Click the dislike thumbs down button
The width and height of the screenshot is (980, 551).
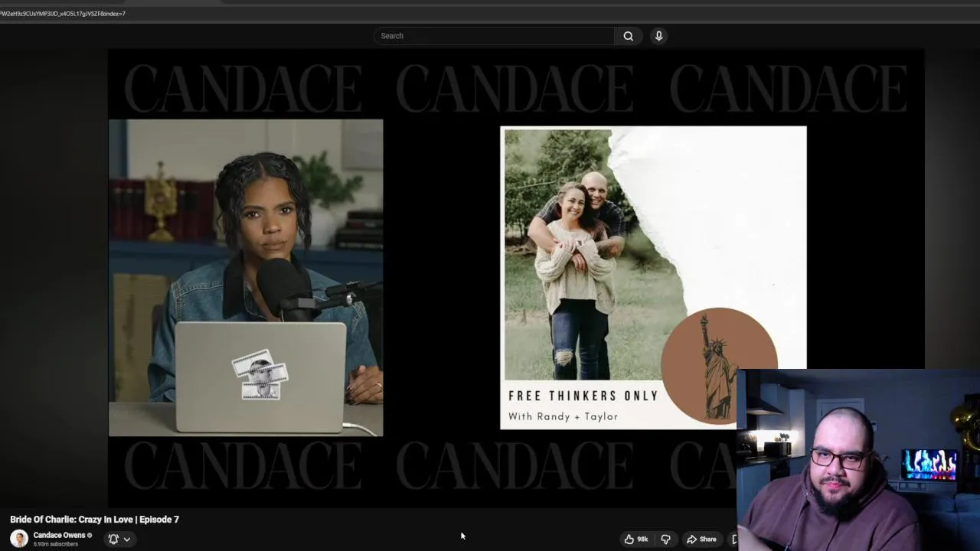pos(665,539)
